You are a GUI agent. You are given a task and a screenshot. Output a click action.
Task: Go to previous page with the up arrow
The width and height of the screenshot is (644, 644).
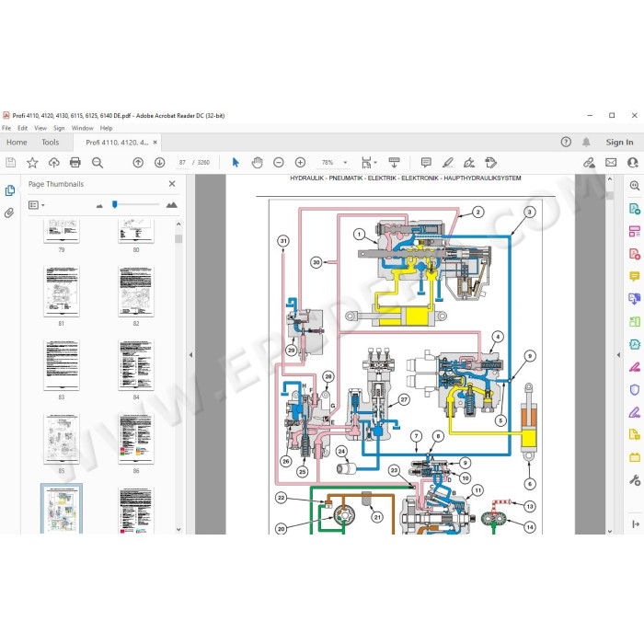(138, 163)
